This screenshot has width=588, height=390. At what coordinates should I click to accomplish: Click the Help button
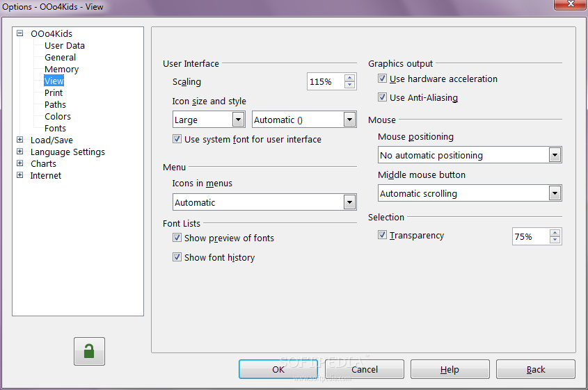click(450, 369)
